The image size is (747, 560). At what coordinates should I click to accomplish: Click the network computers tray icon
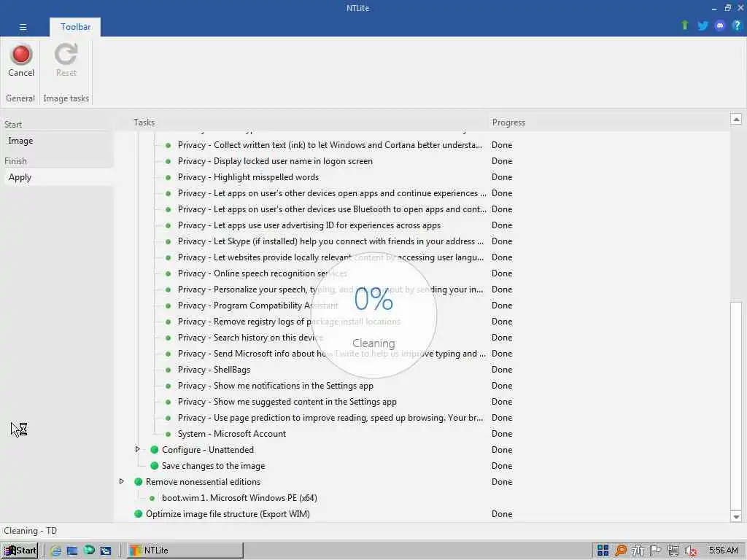(x=673, y=551)
